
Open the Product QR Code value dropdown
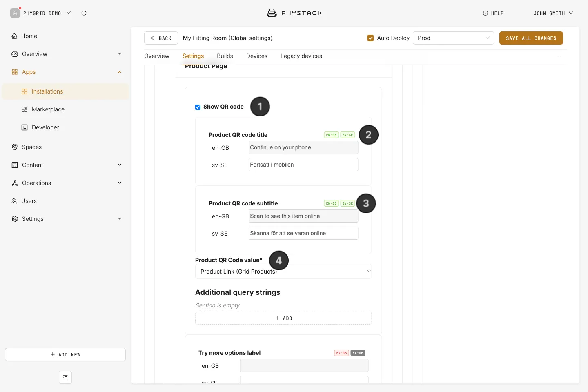coord(283,272)
